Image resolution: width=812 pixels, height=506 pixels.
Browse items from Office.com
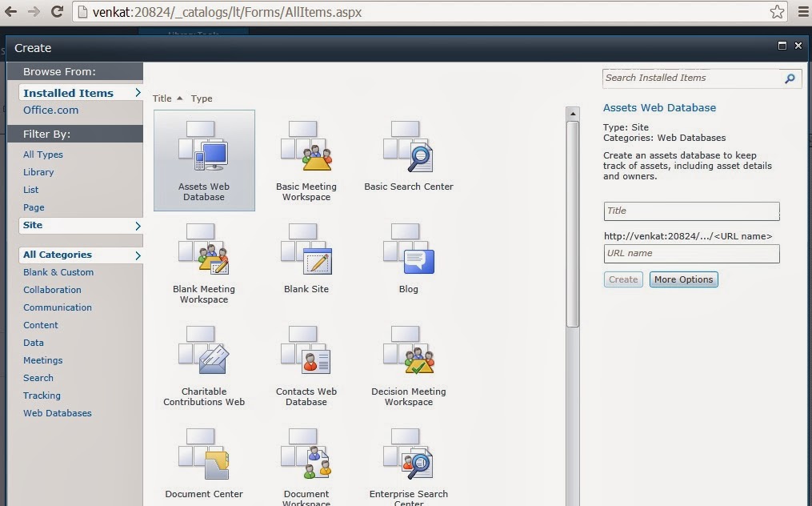pos(50,110)
